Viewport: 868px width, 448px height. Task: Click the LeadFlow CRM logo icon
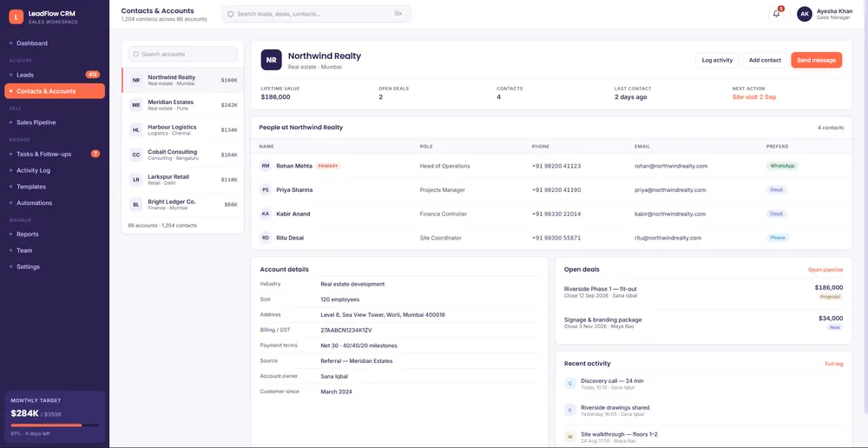click(16, 17)
